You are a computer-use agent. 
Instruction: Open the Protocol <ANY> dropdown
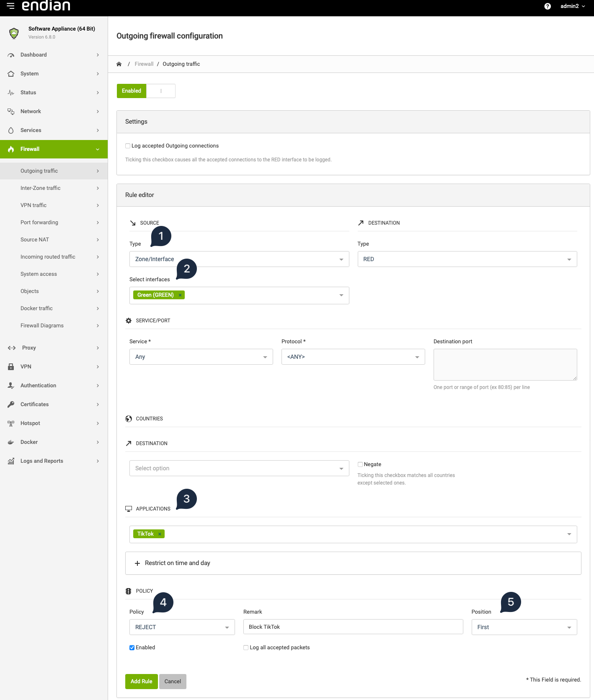click(353, 357)
